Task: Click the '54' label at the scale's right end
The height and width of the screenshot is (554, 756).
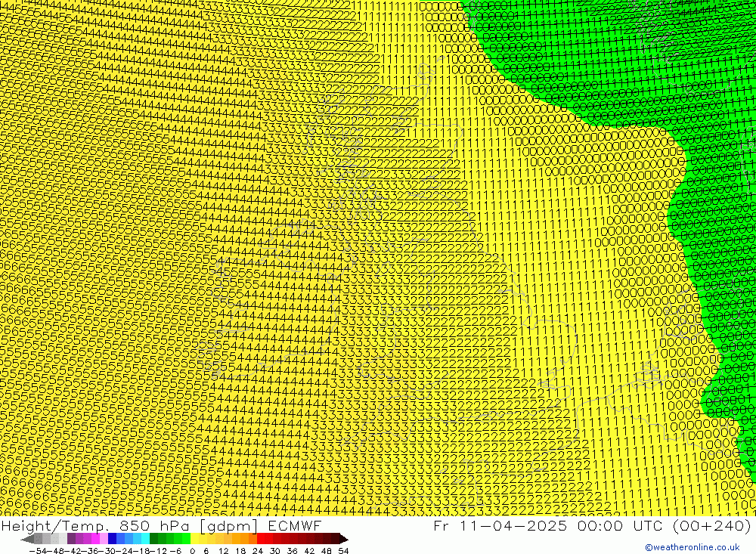Action: (x=343, y=551)
